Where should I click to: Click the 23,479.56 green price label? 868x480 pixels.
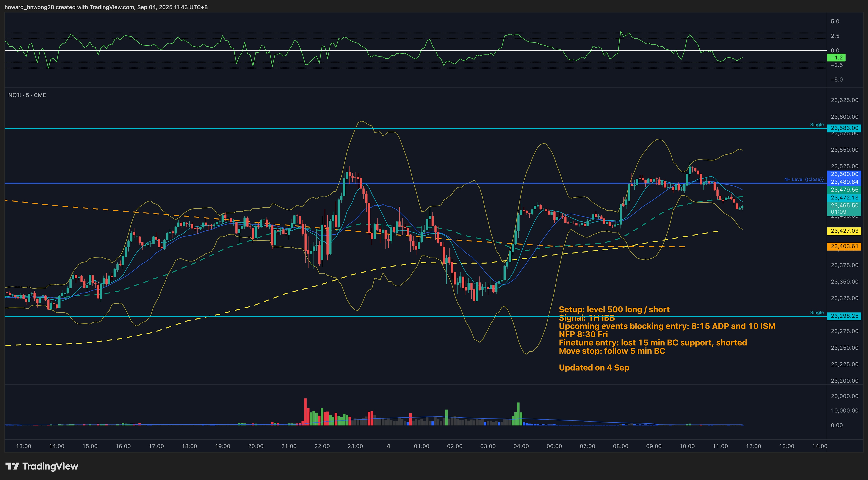(844, 190)
